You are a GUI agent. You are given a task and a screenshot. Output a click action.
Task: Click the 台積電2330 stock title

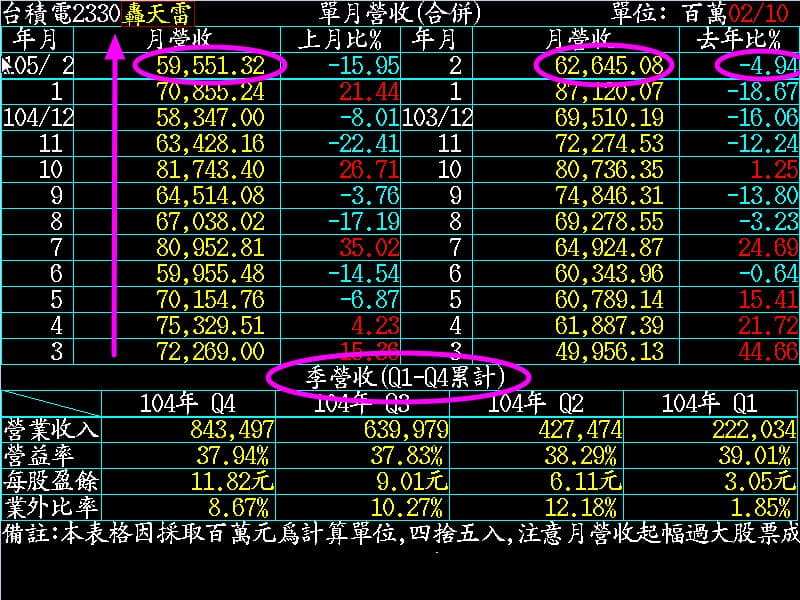[x=61, y=14]
